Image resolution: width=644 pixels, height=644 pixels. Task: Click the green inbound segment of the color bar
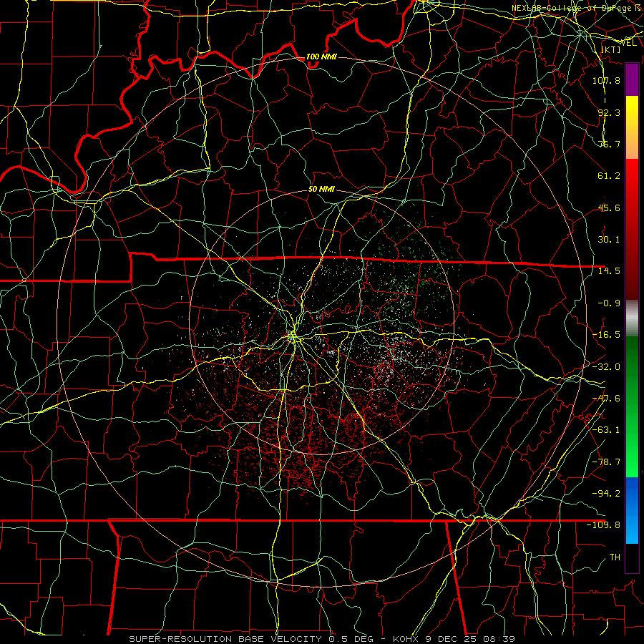(x=632, y=406)
